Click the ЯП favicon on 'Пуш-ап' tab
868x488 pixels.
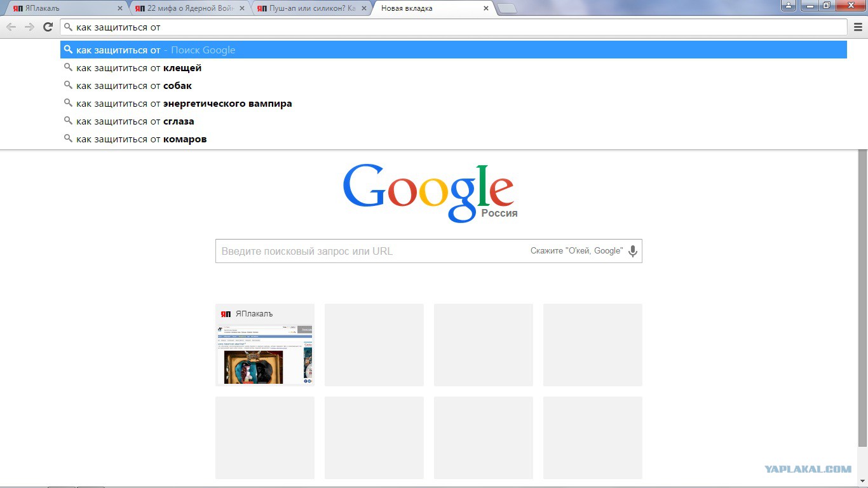coord(262,9)
